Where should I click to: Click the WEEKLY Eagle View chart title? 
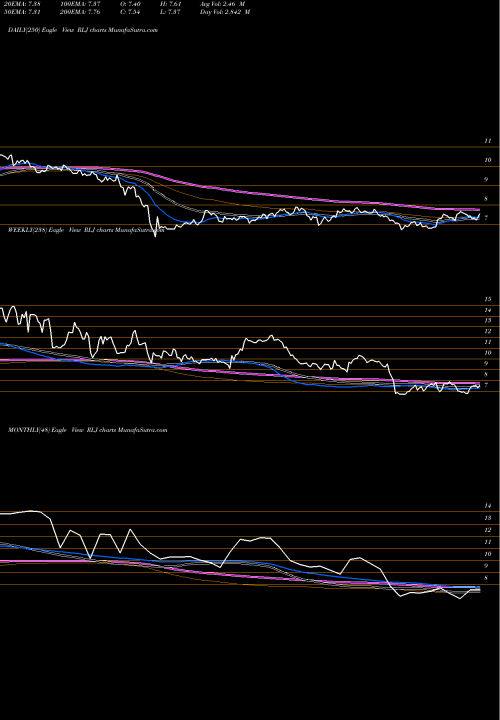tap(86, 230)
